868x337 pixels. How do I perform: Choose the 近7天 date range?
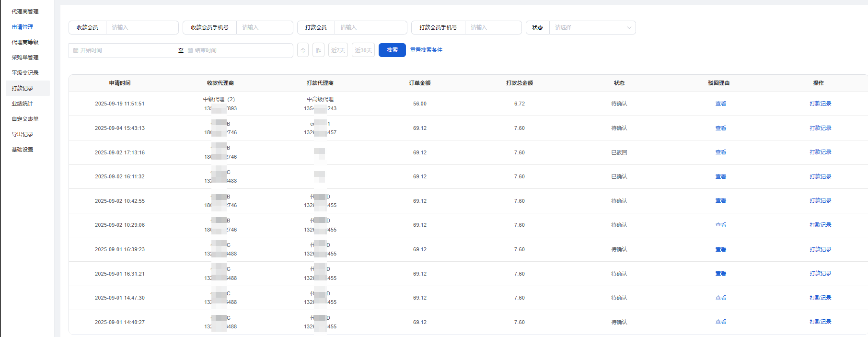click(338, 50)
